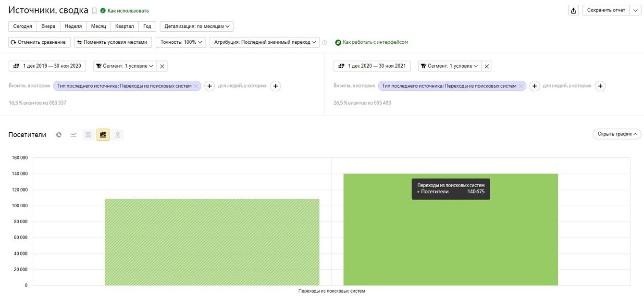This screenshot has width=644, height=302.
Task: Select the Квартал period tab
Action: click(124, 26)
